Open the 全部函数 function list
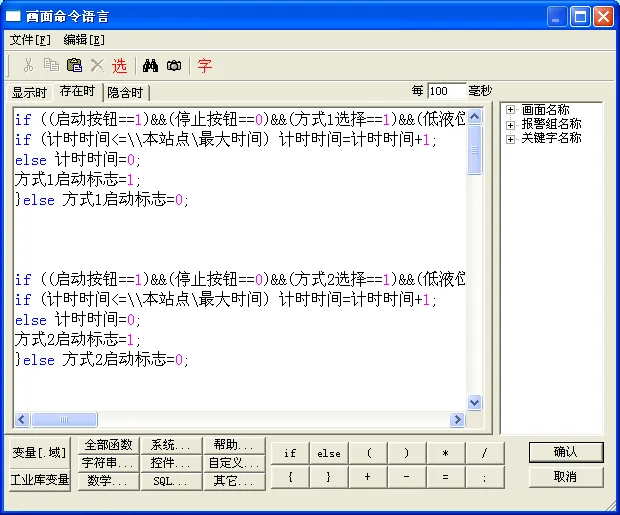The width and height of the screenshot is (620, 515). click(x=108, y=445)
